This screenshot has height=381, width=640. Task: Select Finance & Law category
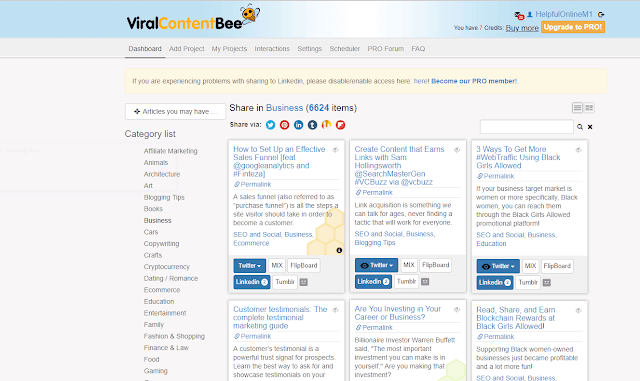[x=166, y=348]
